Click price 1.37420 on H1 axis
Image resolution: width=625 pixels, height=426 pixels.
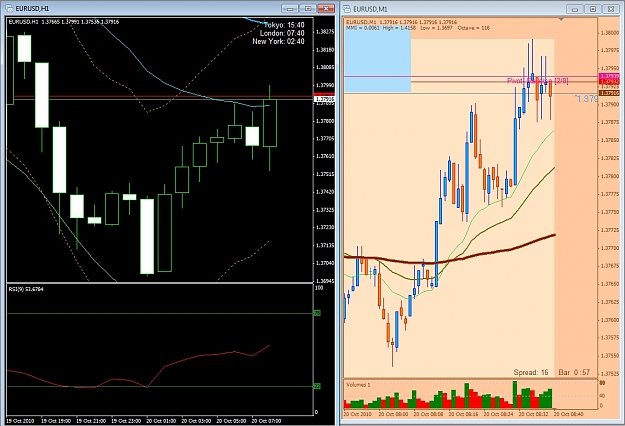[x=325, y=192]
